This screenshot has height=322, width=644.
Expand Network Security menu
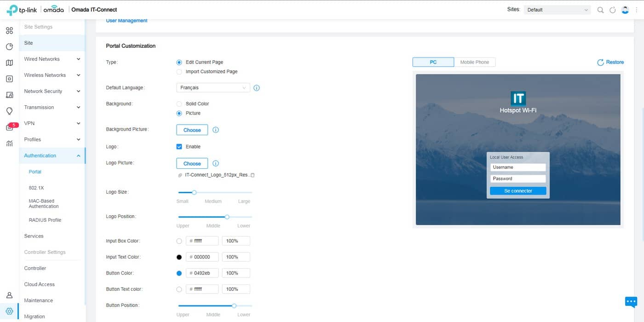pos(52,91)
